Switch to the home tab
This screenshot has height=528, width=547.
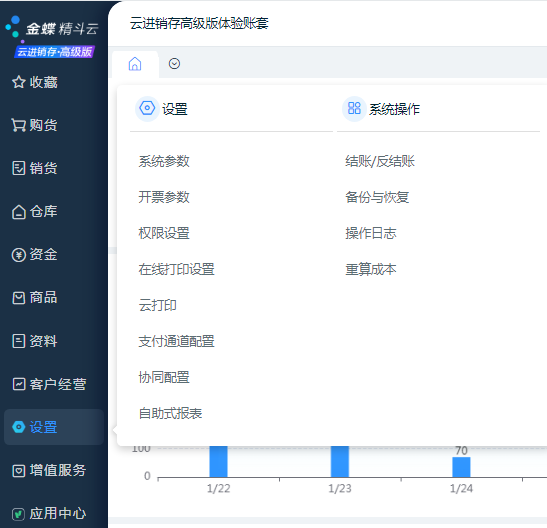click(x=135, y=64)
